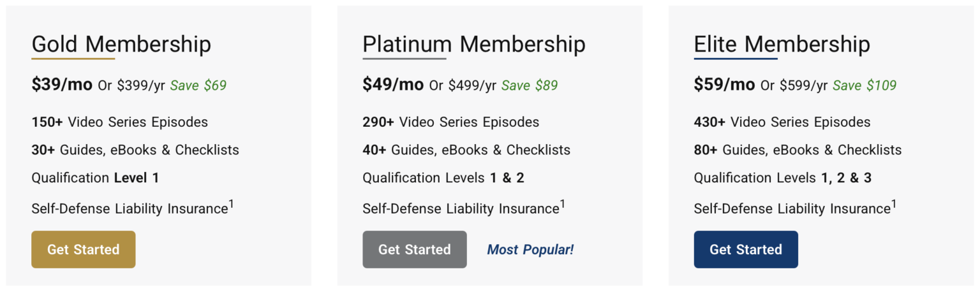Click the green Save $69 text
980x290 pixels.
198,85
